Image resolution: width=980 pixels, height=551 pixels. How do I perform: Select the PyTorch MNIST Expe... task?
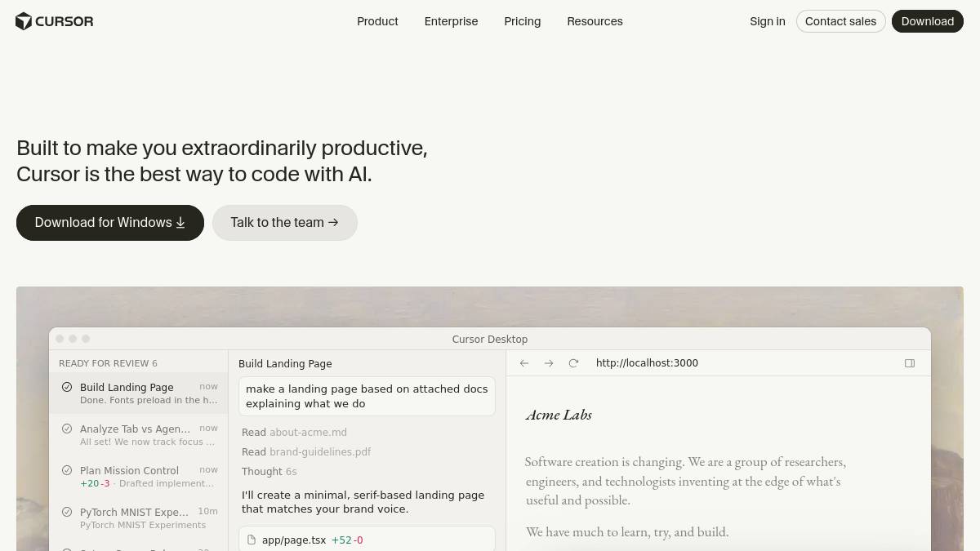pyautogui.click(x=139, y=518)
